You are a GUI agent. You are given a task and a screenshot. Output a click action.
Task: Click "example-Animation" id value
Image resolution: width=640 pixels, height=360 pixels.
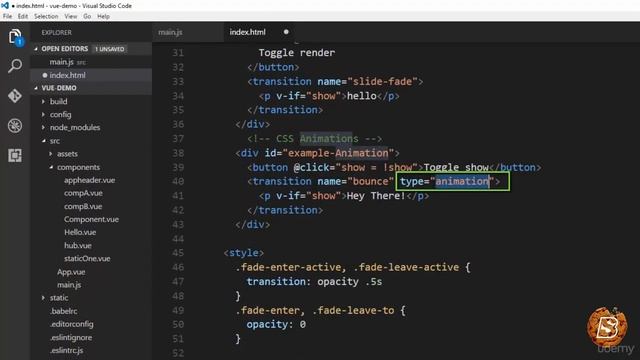tap(338, 153)
